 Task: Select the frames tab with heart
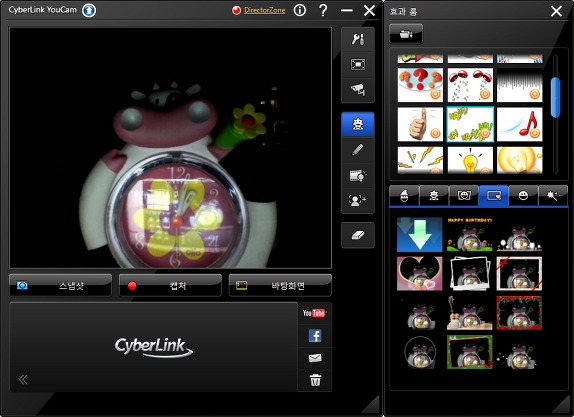pos(493,196)
